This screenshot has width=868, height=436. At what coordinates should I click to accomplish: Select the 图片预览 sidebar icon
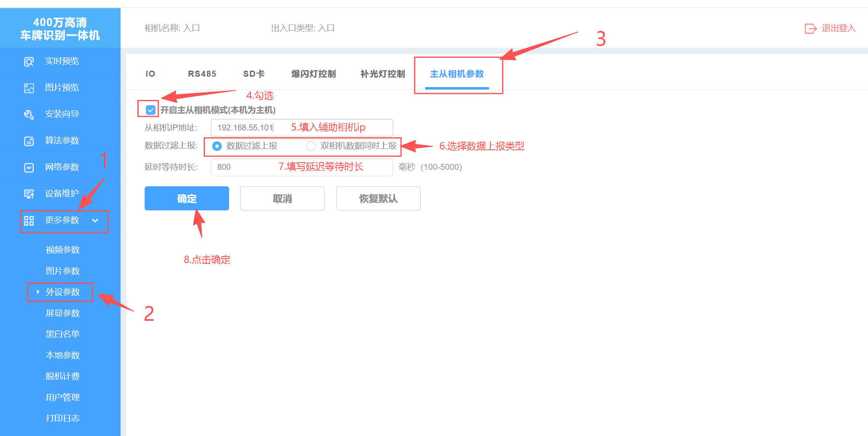point(29,88)
